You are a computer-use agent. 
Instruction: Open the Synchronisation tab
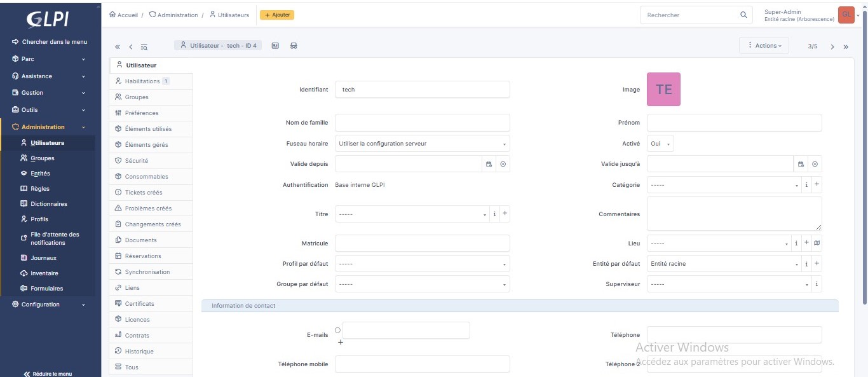pyautogui.click(x=151, y=272)
